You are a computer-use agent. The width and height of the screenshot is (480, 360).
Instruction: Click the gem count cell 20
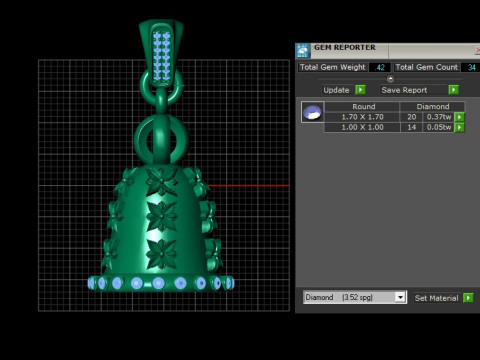411,117
